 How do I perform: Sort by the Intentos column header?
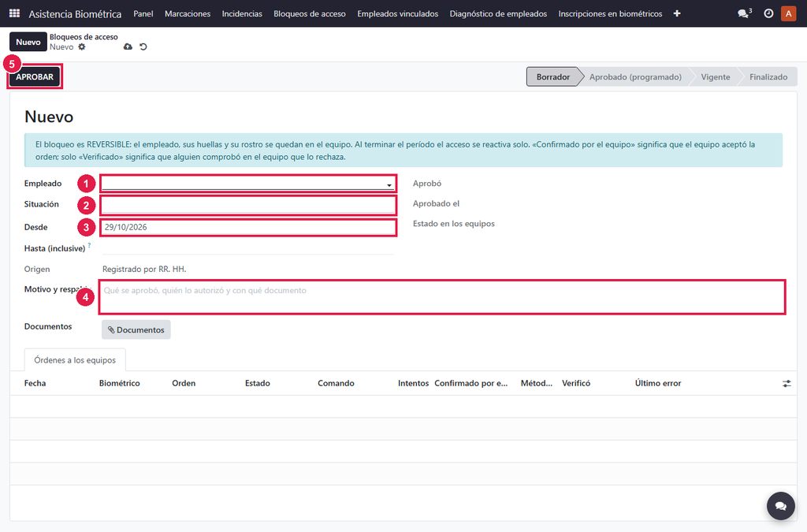point(413,383)
